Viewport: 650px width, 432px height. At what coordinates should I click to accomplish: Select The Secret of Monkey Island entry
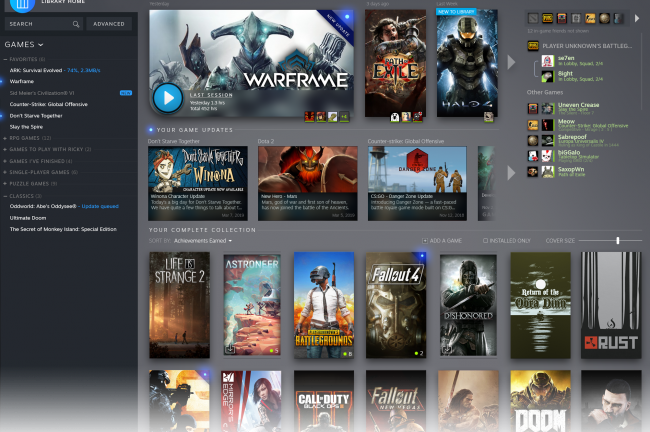[63, 229]
